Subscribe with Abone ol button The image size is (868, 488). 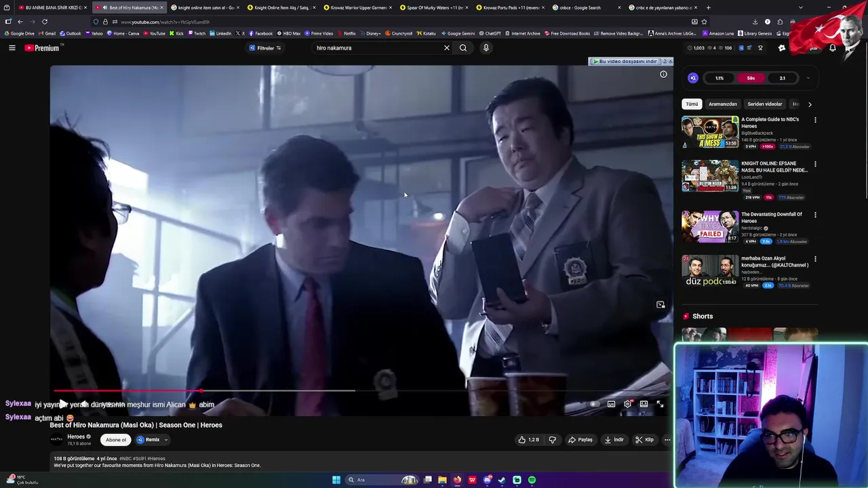[x=115, y=440]
